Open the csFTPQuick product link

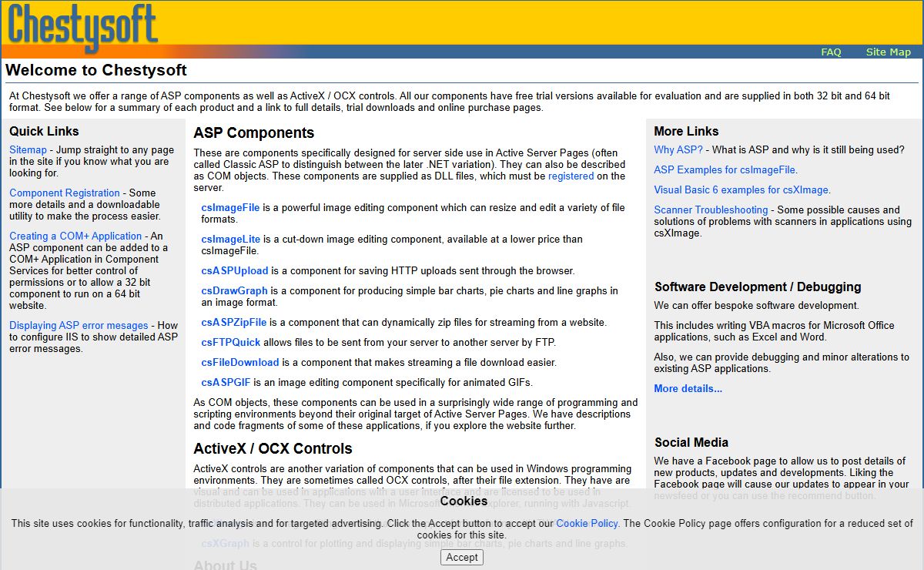(231, 343)
